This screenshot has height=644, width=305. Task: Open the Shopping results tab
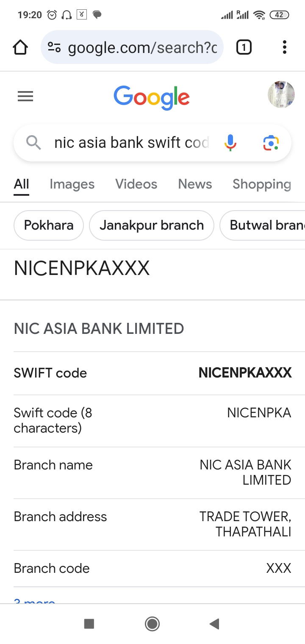point(262,184)
